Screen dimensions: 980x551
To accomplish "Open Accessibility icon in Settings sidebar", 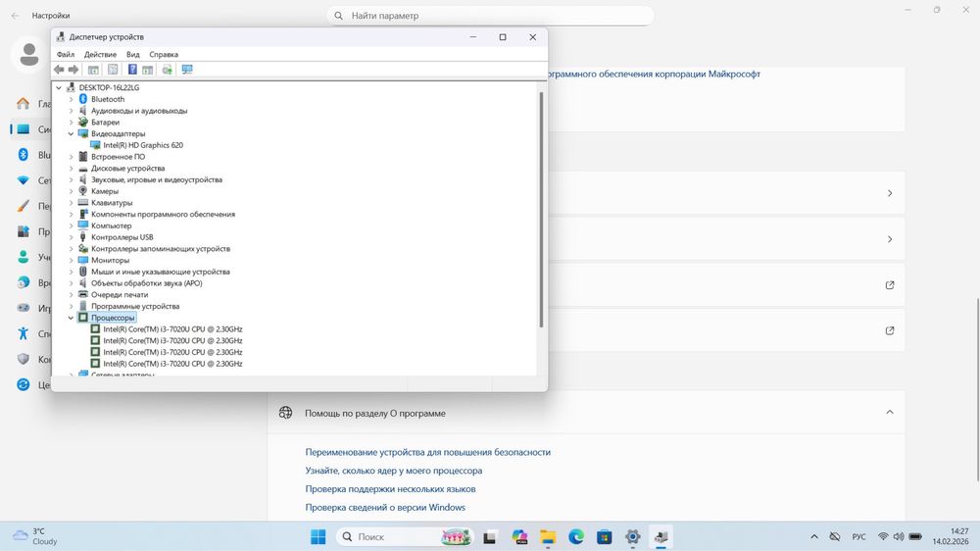I will click(24, 333).
